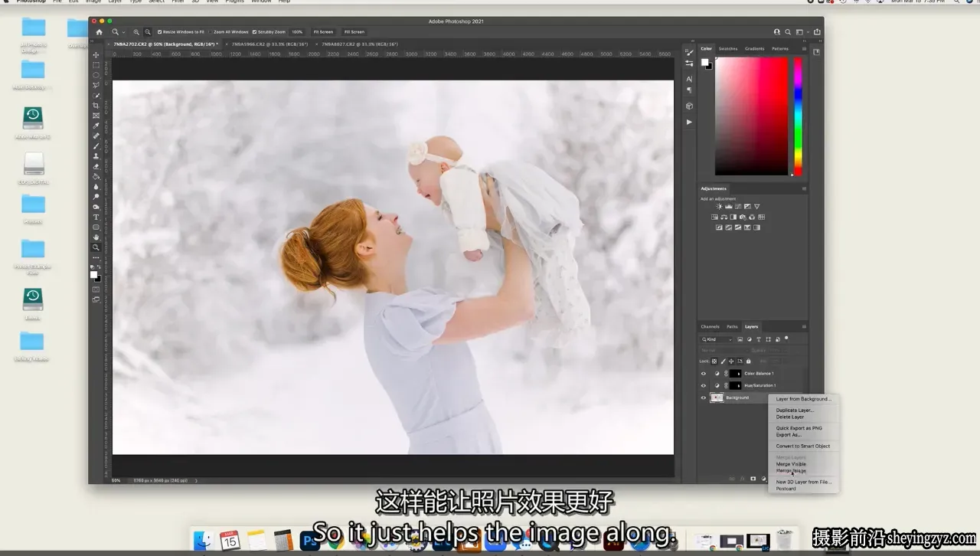Choose Flatten Image from context menu
Viewport: 980px width, 556px height.
[x=791, y=470]
